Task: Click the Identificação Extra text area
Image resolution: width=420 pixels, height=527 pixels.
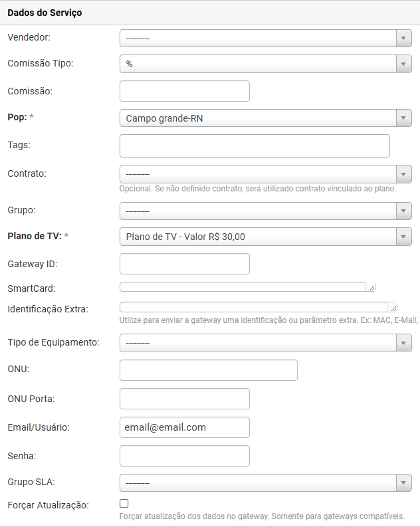Action: tap(253, 307)
